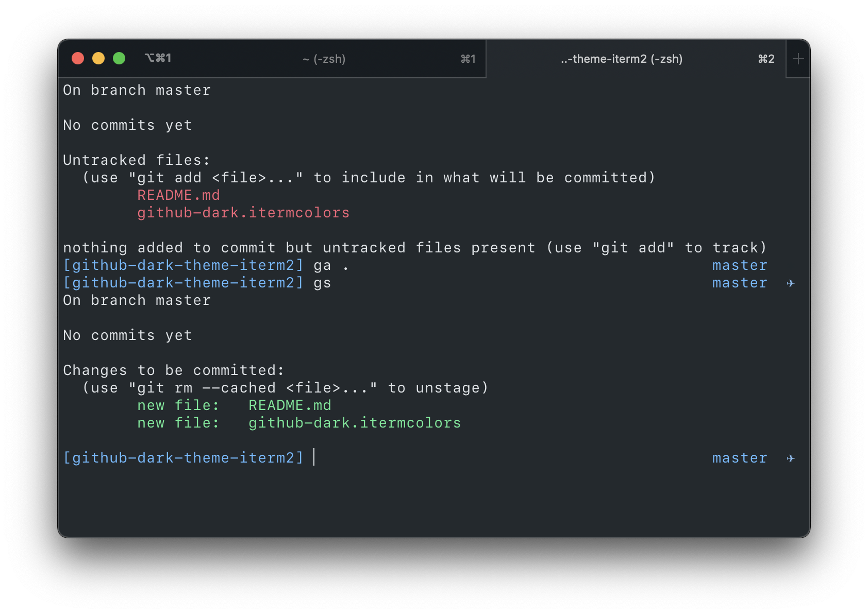Click green README.md under changes to be committed
This screenshot has height=614, width=868.
290,405
